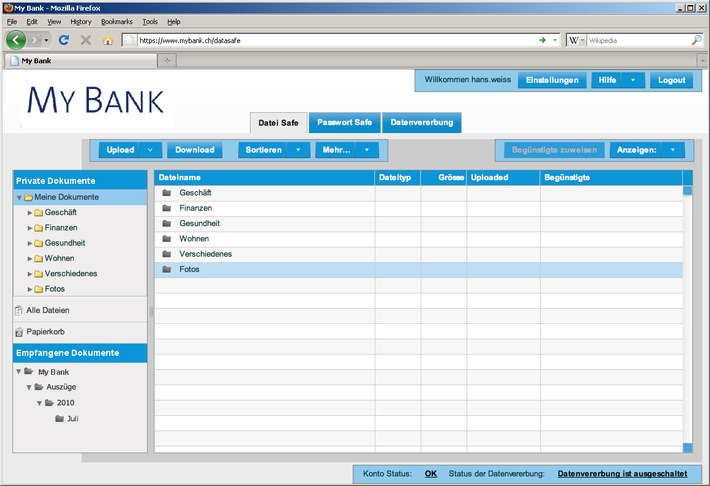Expand the Fotos folder in sidebar tree
The image size is (710, 486).
click(30, 289)
